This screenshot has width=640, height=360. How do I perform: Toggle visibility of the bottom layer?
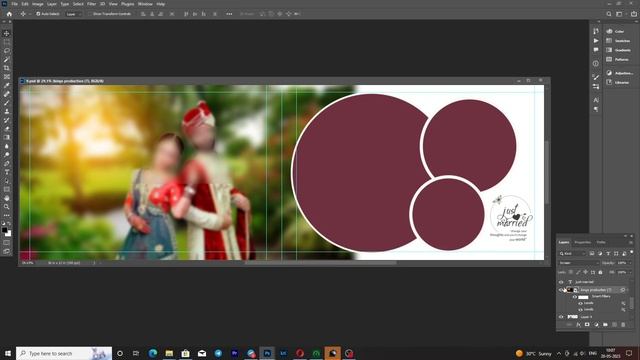click(561, 317)
